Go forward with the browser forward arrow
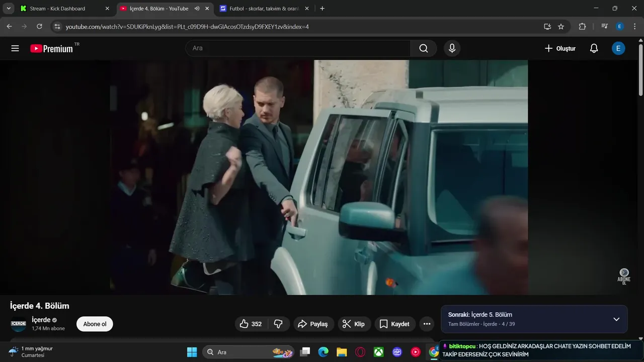 coord(24,26)
